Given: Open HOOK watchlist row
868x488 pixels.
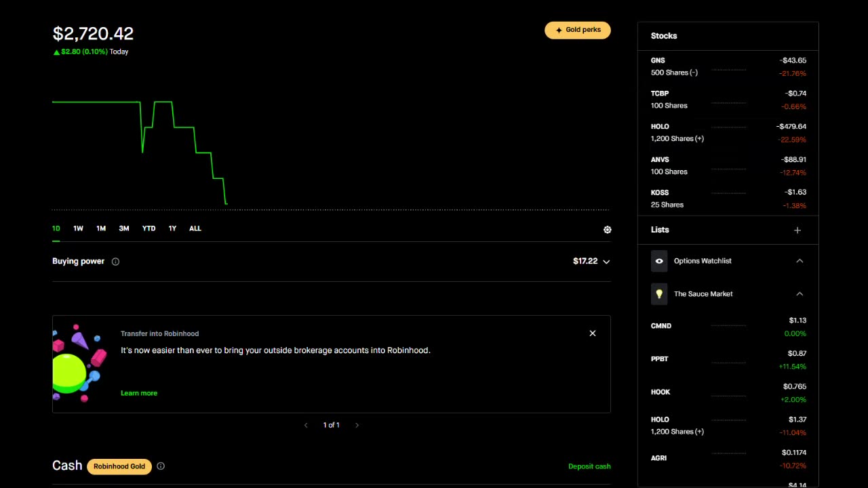Looking at the screenshot, I should tap(728, 393).
